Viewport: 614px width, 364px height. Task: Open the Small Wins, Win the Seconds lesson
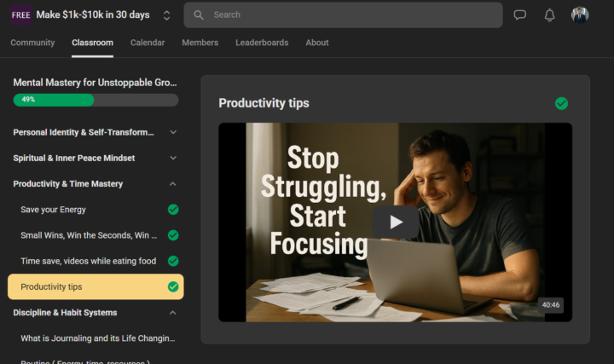pyautogui.click(x=89, y=235)
